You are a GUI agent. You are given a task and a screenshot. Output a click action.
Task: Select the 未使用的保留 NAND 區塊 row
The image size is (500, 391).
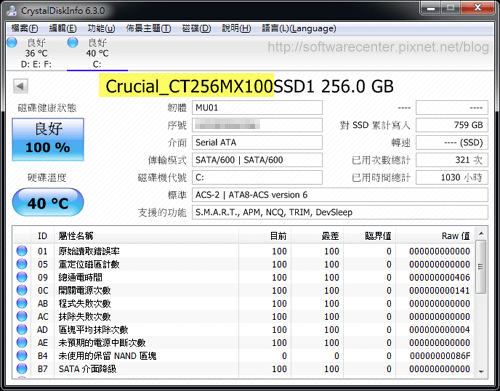click(243, 356)
